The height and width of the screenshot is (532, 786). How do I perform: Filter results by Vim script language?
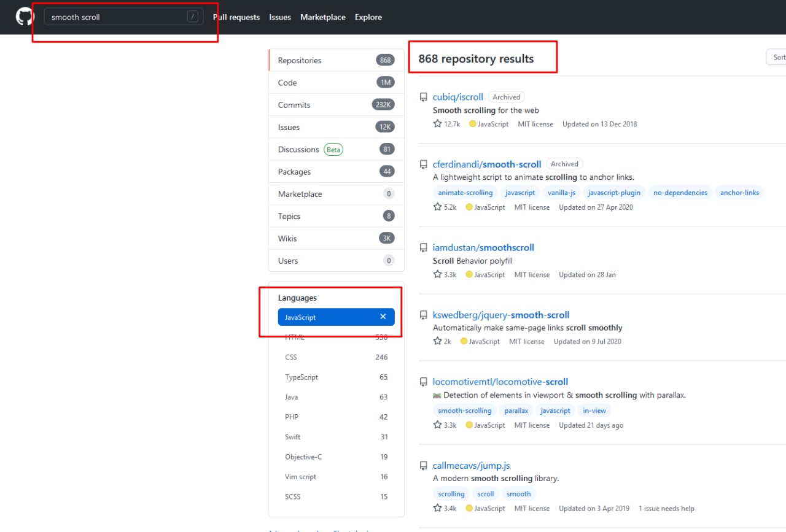pyautogui.click(x=337, y=477)
